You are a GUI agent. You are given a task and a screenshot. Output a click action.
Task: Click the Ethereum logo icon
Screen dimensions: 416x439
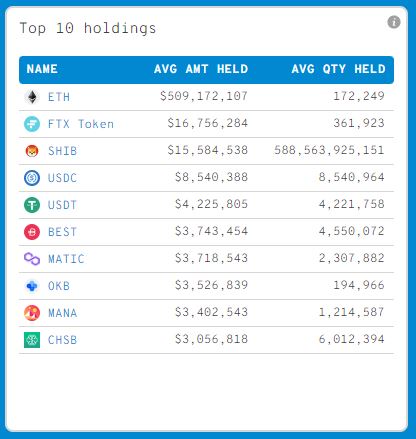point(32,97)
